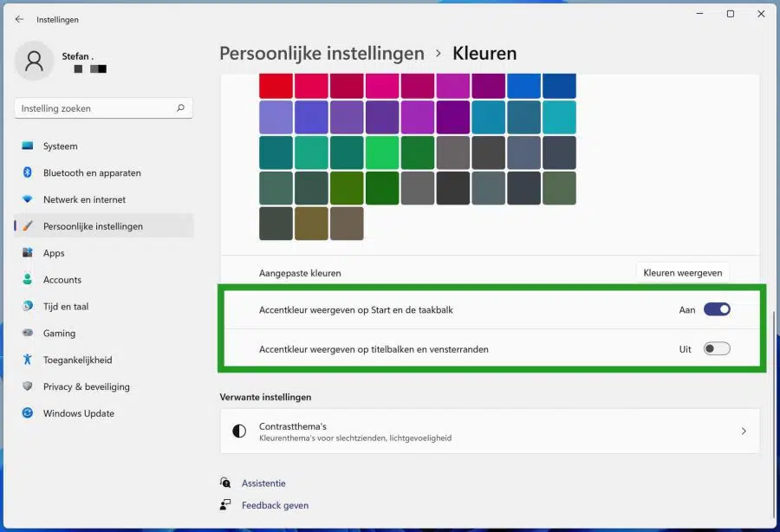Screen dimensions: 780x532
Task: Open the Assistentie link
Action: [263, 483]
